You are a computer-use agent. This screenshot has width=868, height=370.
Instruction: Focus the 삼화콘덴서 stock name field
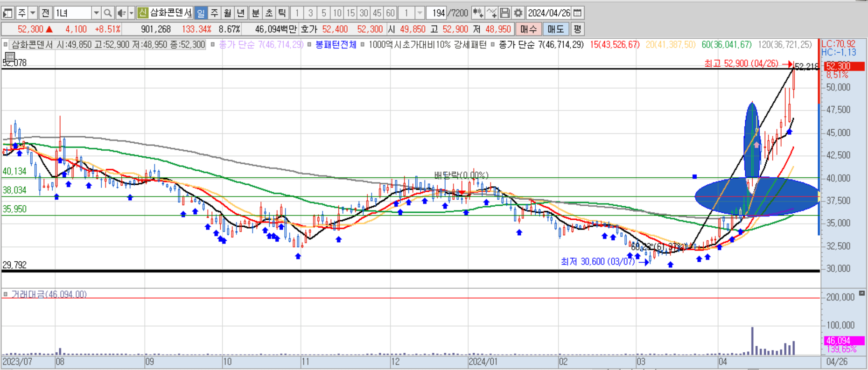point(171,13)
